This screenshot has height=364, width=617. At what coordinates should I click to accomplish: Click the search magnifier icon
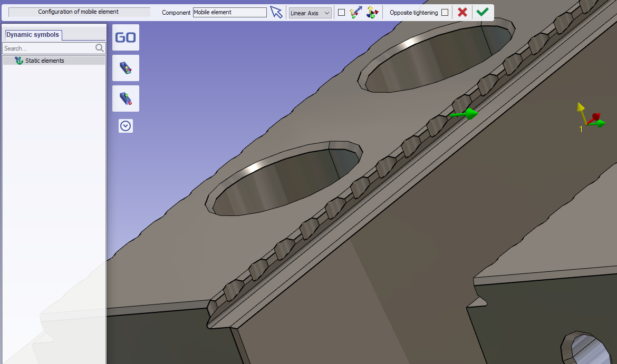(100, 48)
